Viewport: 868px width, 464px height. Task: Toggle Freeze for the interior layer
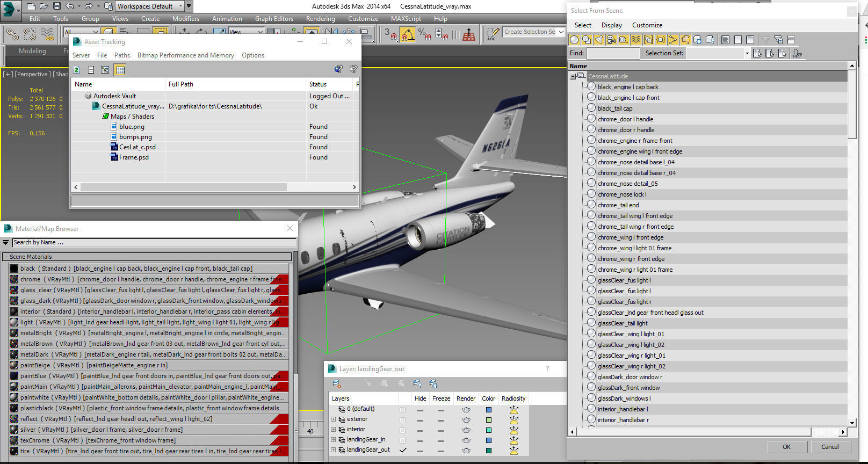point(441,430)
